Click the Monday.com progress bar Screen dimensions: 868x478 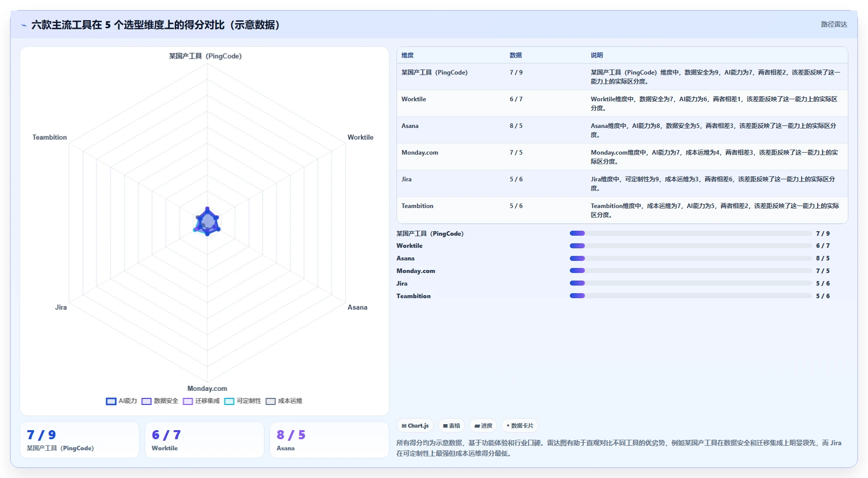[690, 270]
